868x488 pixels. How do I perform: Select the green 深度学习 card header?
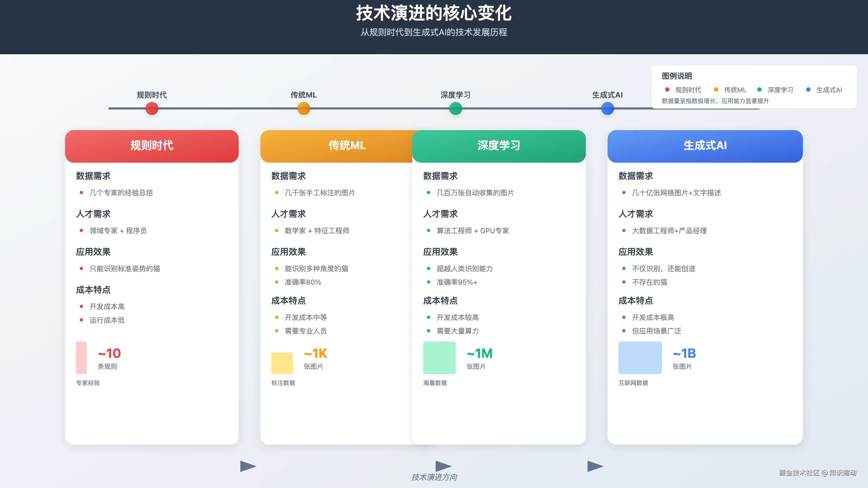point(499,146)
